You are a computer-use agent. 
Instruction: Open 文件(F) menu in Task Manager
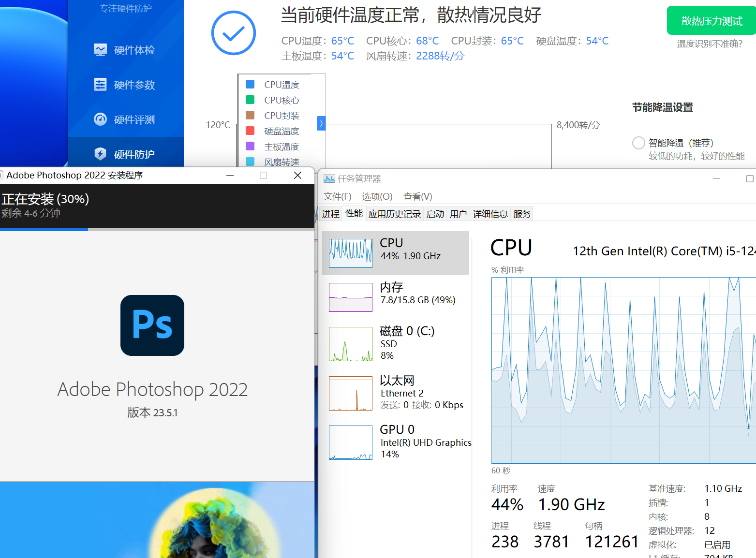[338, 196]
